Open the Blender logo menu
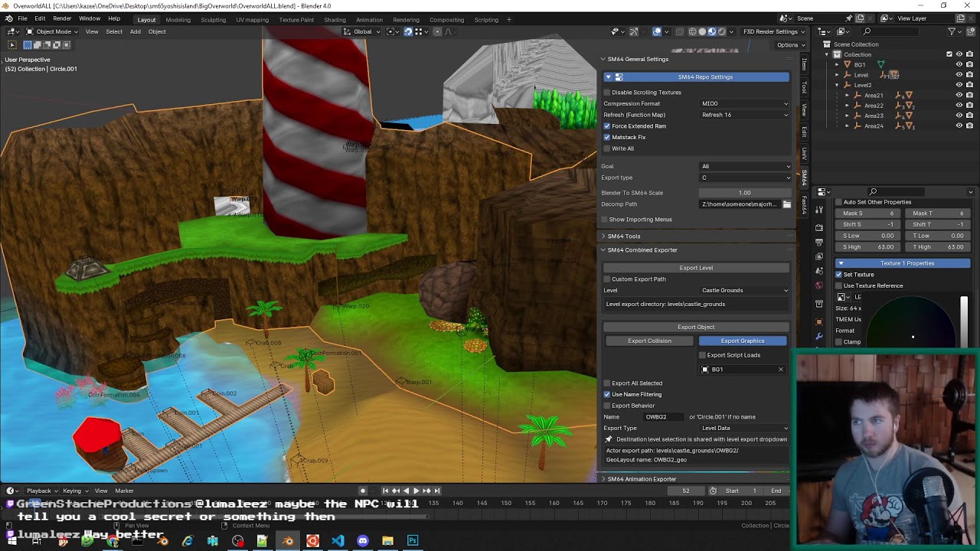 click(x=8, y=18)
